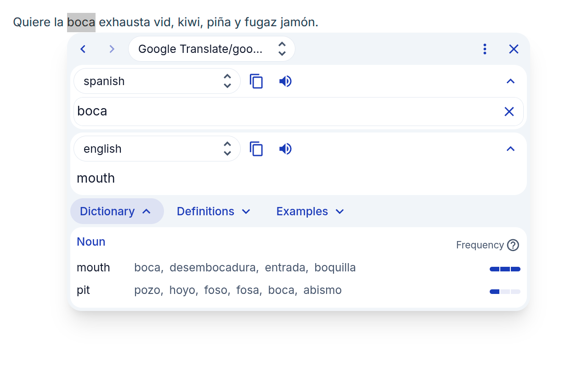Screen dimensions: 588x368
Task: Listen to the English translation
Action: coord(285,149)
